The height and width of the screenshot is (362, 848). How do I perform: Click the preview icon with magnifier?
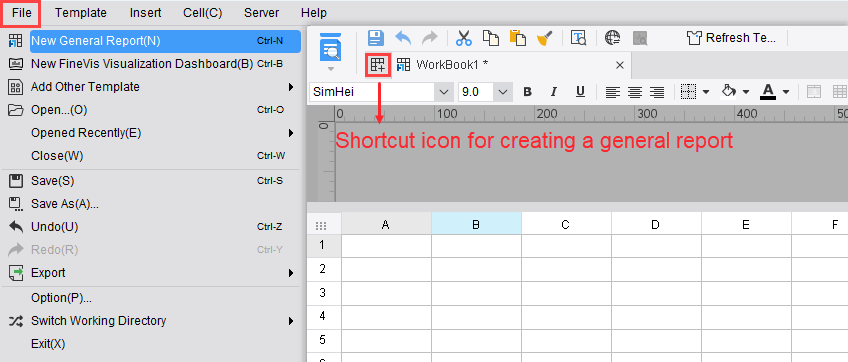pos(330,47)
